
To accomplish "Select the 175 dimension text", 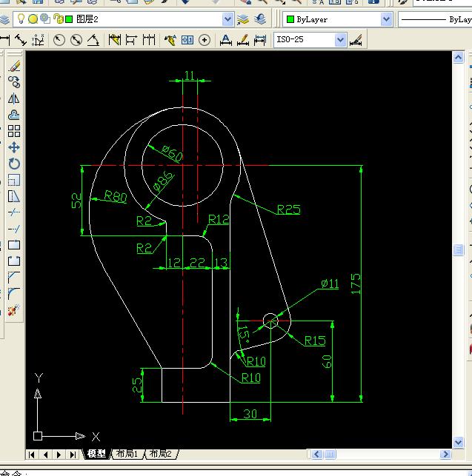I will click(356, 284).
